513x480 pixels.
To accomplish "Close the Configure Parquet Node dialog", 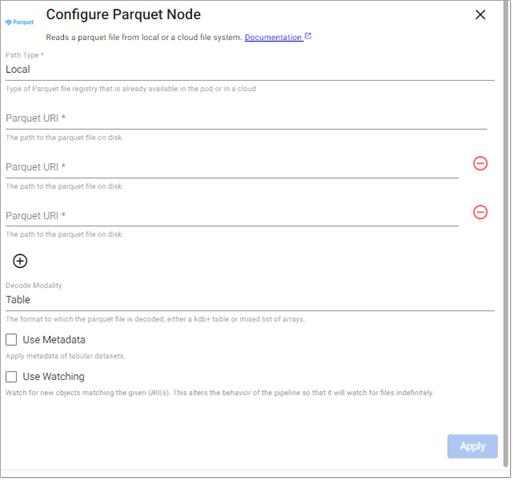I will [x=481, y=15].
